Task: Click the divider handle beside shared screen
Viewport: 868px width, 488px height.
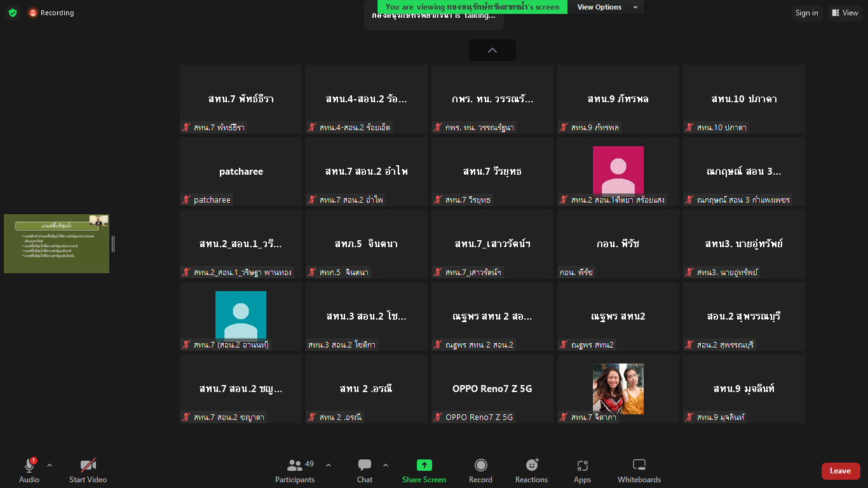Action: [113, 243]
